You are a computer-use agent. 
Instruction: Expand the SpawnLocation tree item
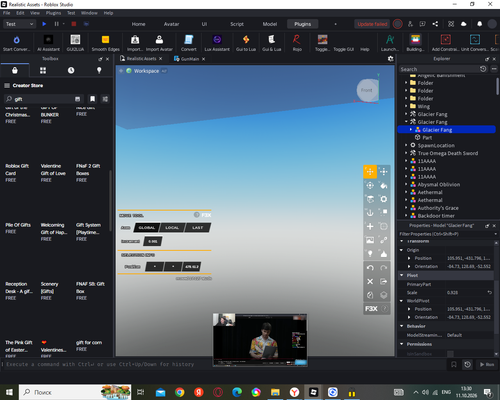click(406, 145)
